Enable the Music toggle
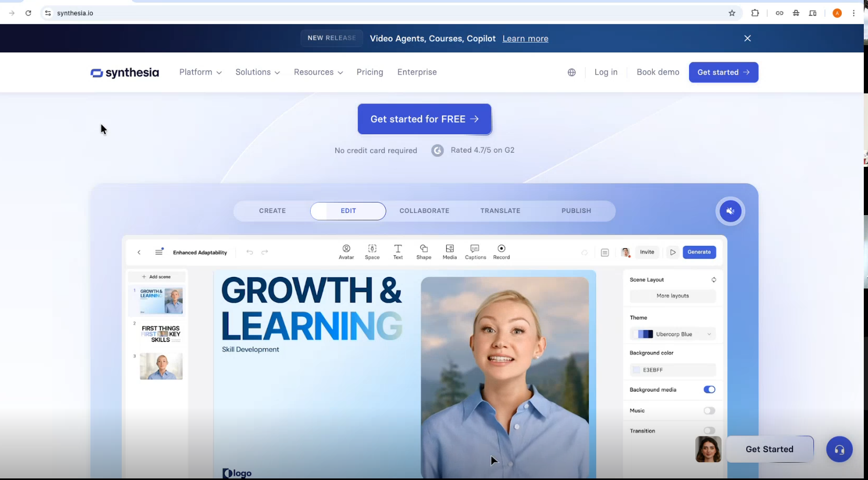Viewport: 868px width, 480px height. click(709, 411)
